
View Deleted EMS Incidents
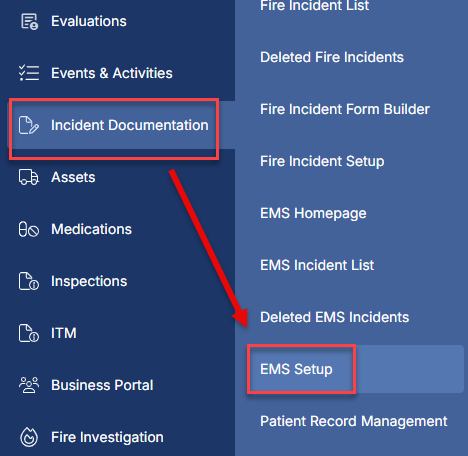click(334, 317)
